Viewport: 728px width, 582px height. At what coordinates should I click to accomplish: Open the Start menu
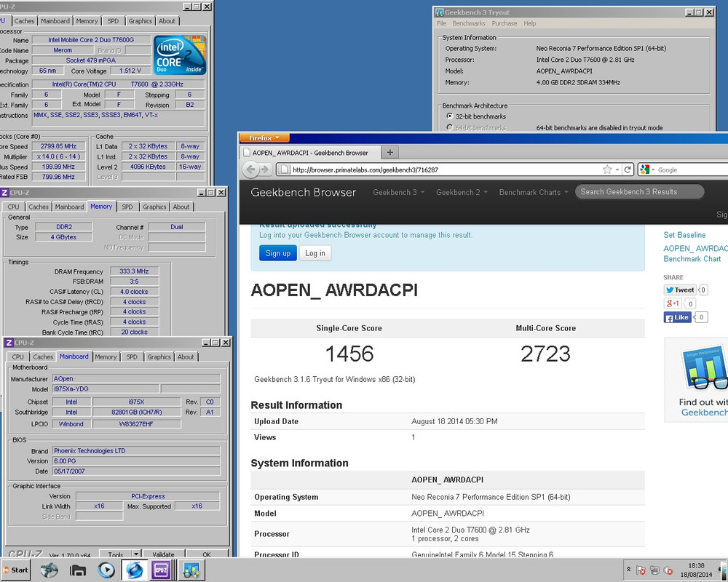pyautogui.click(x=15, y=570)
